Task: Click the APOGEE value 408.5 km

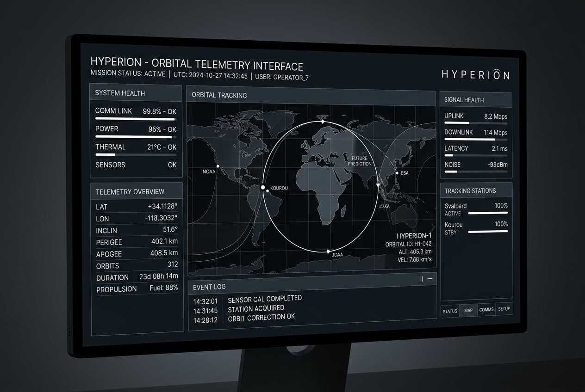Action: 164,253
